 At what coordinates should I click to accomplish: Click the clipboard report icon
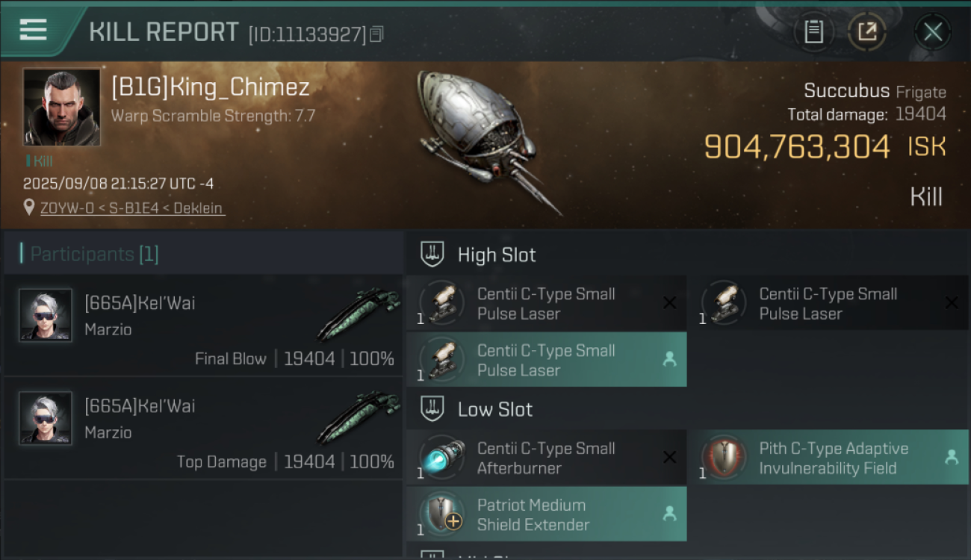(x=813, y=32)
